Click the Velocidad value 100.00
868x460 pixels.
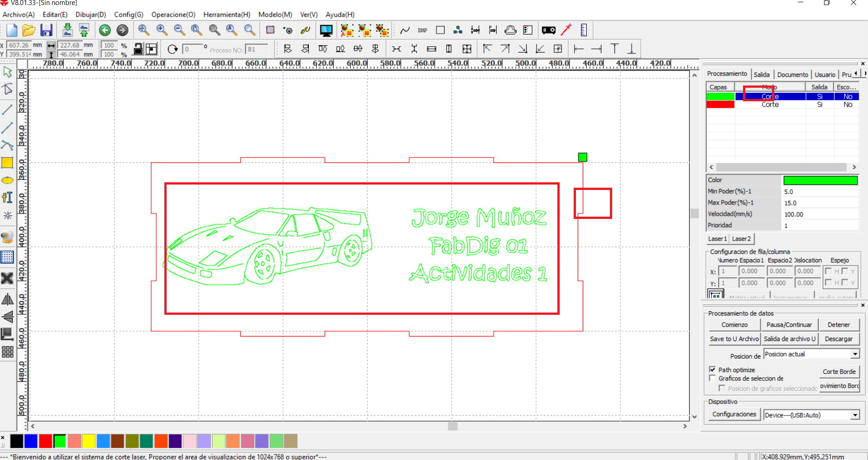point(820,214)
